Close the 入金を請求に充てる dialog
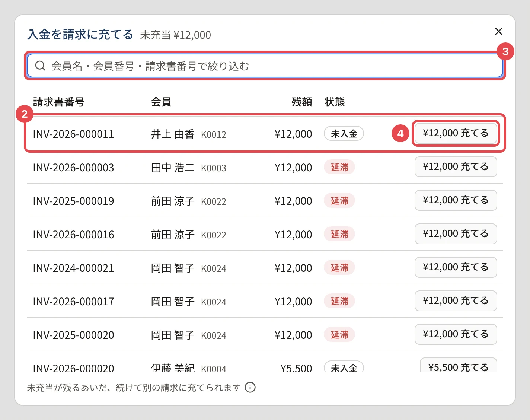Image resolution: width=530 pixels, height=420 pixels. coord(499,31)
